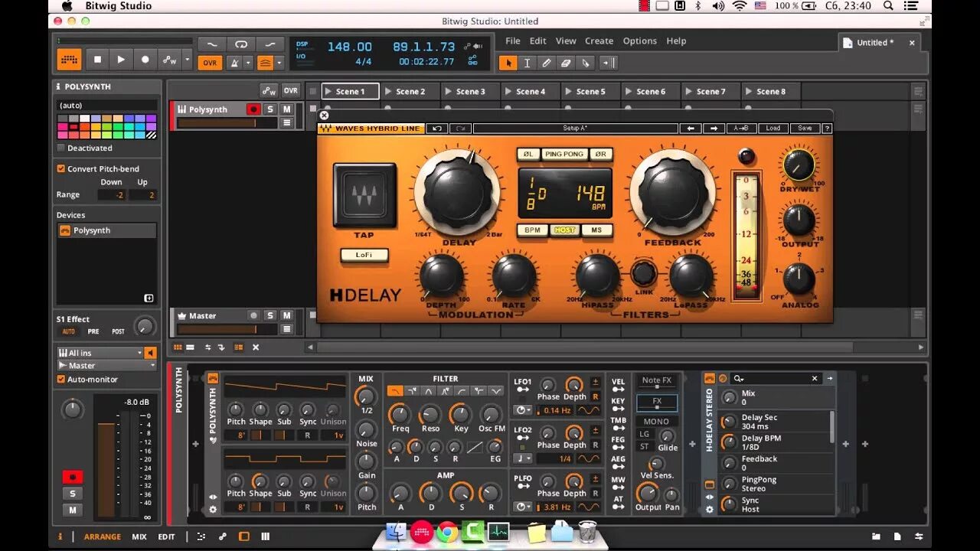Toggle the loop button in transport

pos(240,44)
